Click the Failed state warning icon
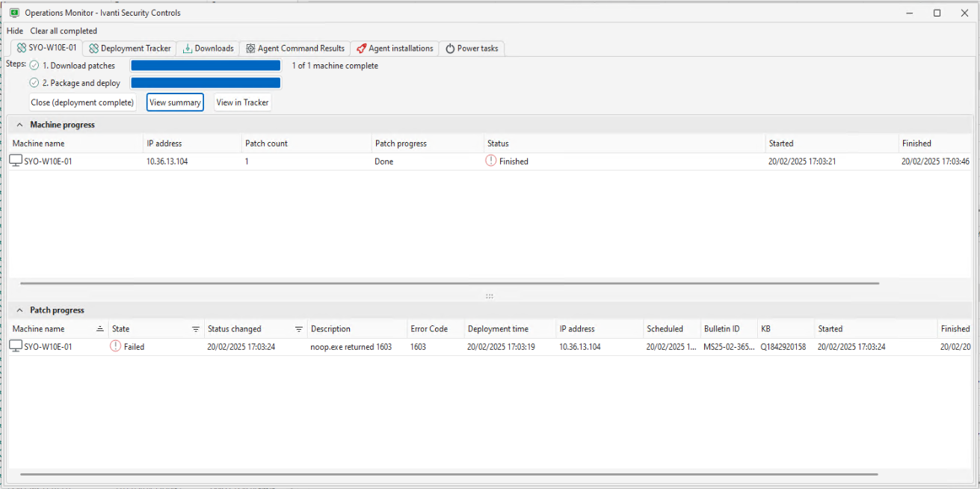This screenshot has height=489, width=980. [x=115, y=346]
